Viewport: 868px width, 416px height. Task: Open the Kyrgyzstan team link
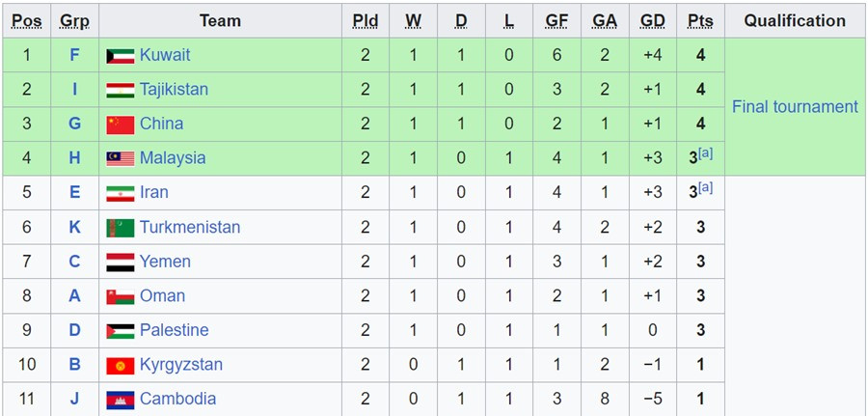click(x=180, y=365)
